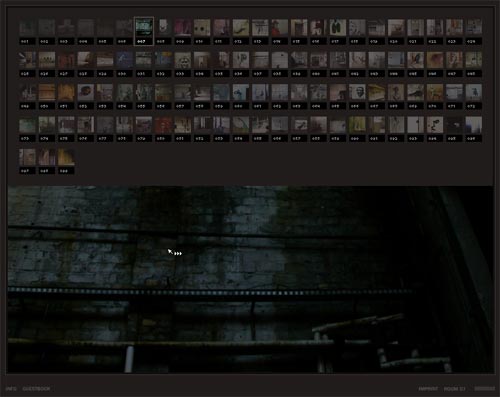Open red thumbnail numbered 080
This screenshot has width=500, height=397.
163,124
